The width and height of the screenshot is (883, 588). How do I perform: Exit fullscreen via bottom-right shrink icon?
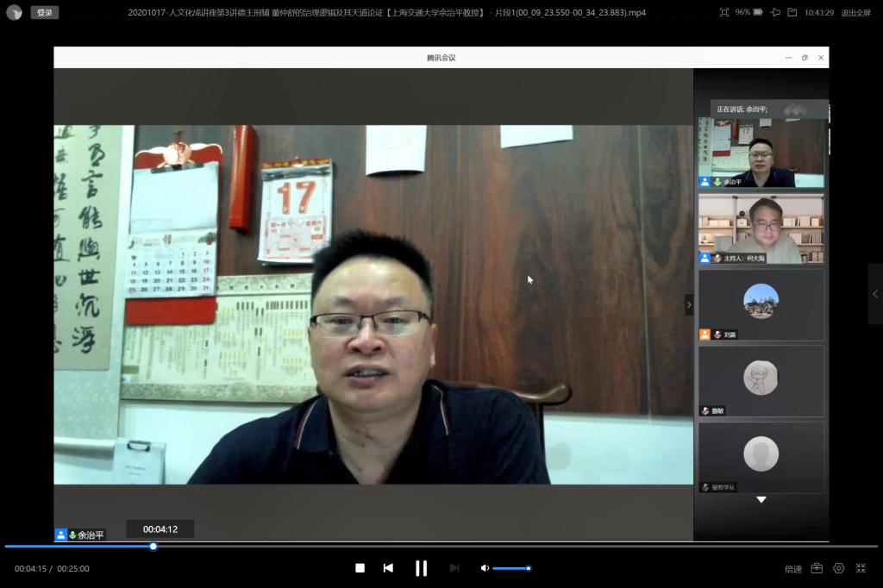pos(861,568)
